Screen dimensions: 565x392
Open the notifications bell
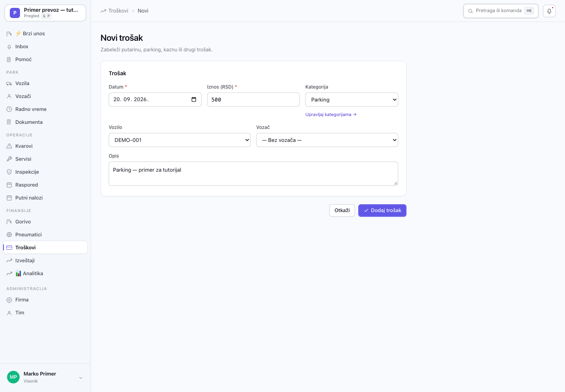[x=549, y=11]
